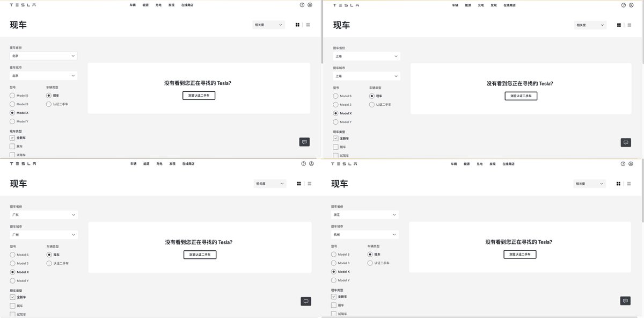The height and width of the screenshot is (318, 644).
Task: Open the 北京 city dropdown
Action: (x=43, y=76)
